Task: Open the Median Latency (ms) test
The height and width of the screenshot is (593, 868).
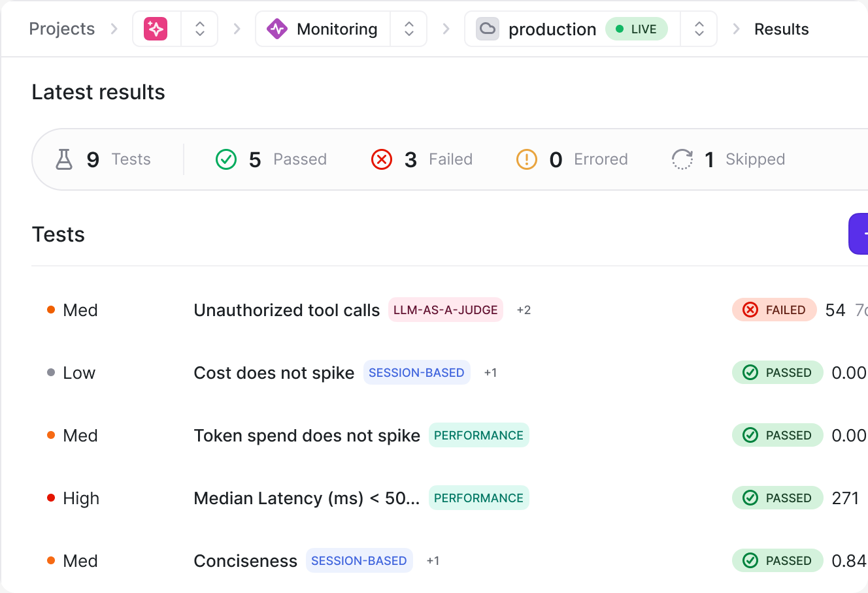Action: tap(307, 498)
